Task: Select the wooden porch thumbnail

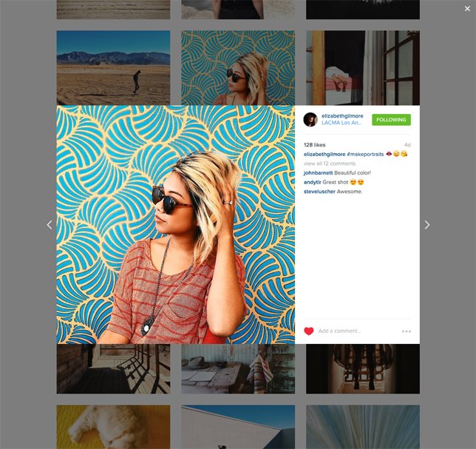Action: (x=113, y=369)
